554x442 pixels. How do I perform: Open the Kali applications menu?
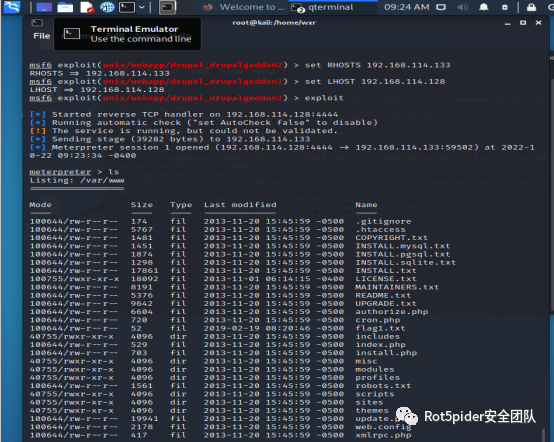(12, 7)
